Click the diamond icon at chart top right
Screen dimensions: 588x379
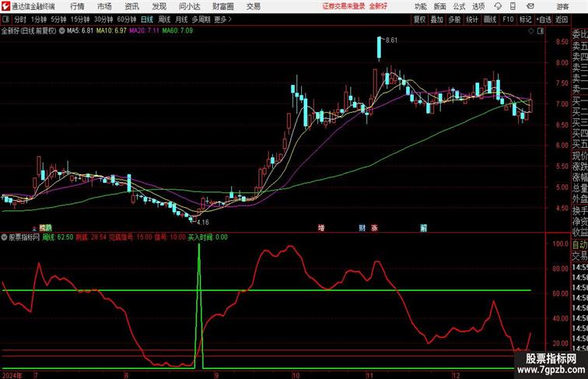[531, 31]
